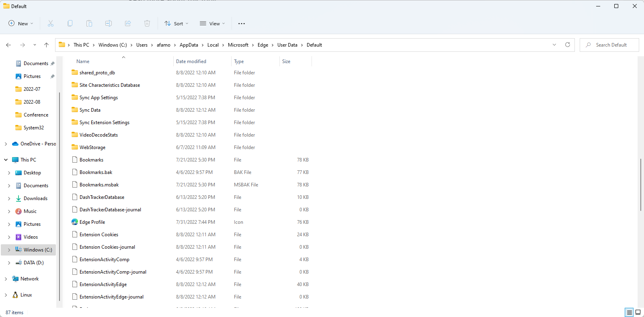This screenshot has height=317, width=644.
Task: Select the Extension Cookies file
Action: (x=99, y=234)
